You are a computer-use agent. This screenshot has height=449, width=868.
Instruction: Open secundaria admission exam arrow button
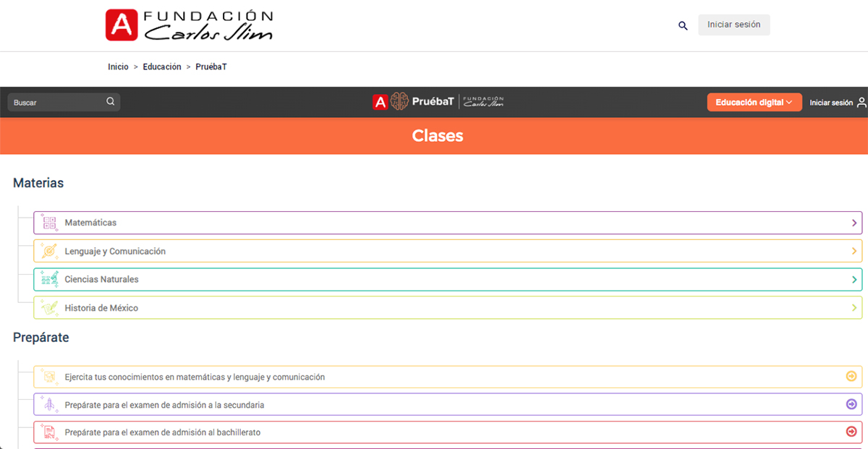(851, 404)
